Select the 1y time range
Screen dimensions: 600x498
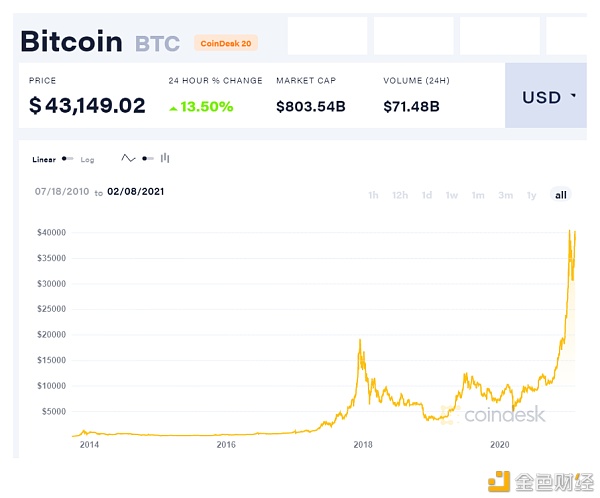531,195
